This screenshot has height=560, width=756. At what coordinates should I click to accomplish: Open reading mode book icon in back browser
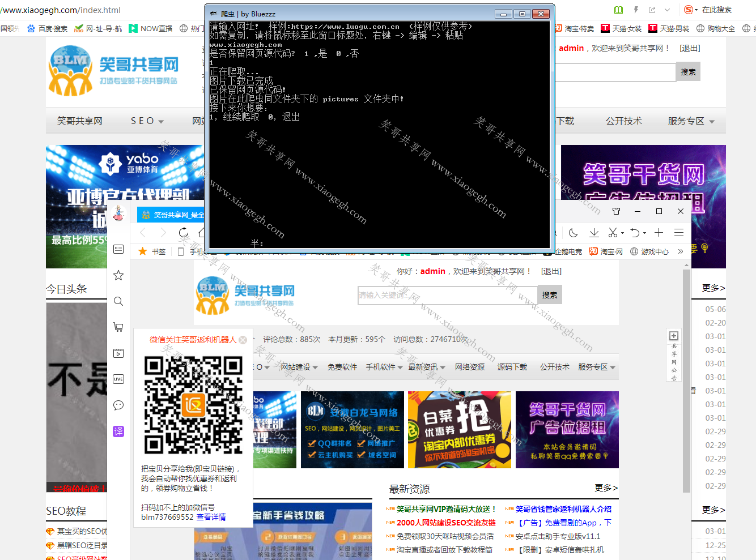coord(619,10)
